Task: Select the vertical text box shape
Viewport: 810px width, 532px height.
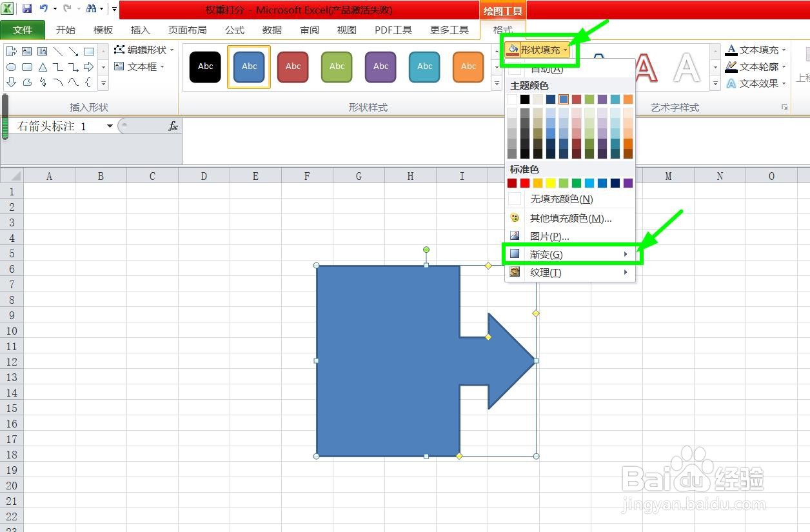Action: 43,52
